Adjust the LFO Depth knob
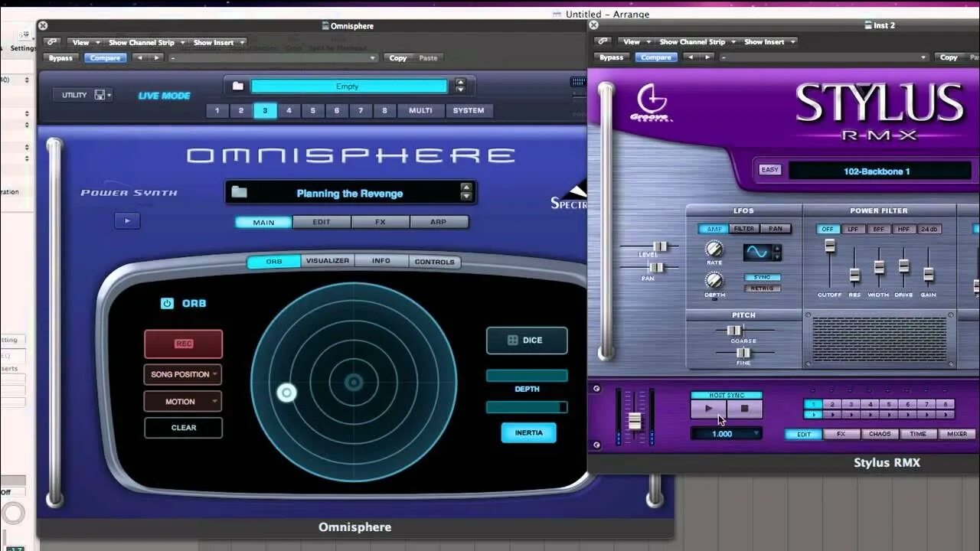This screenshot has width=980, height=551. click(714, 281)
